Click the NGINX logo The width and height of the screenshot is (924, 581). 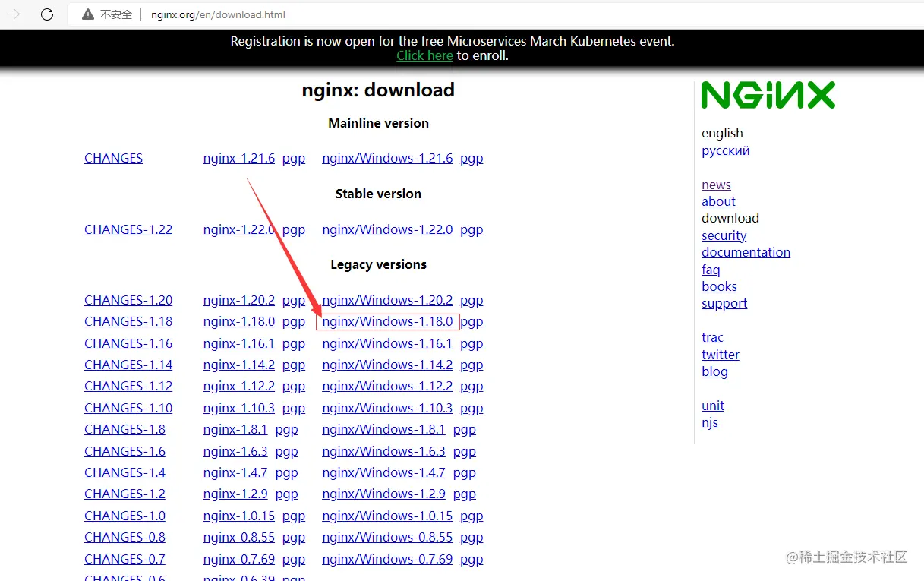[768, 95]
